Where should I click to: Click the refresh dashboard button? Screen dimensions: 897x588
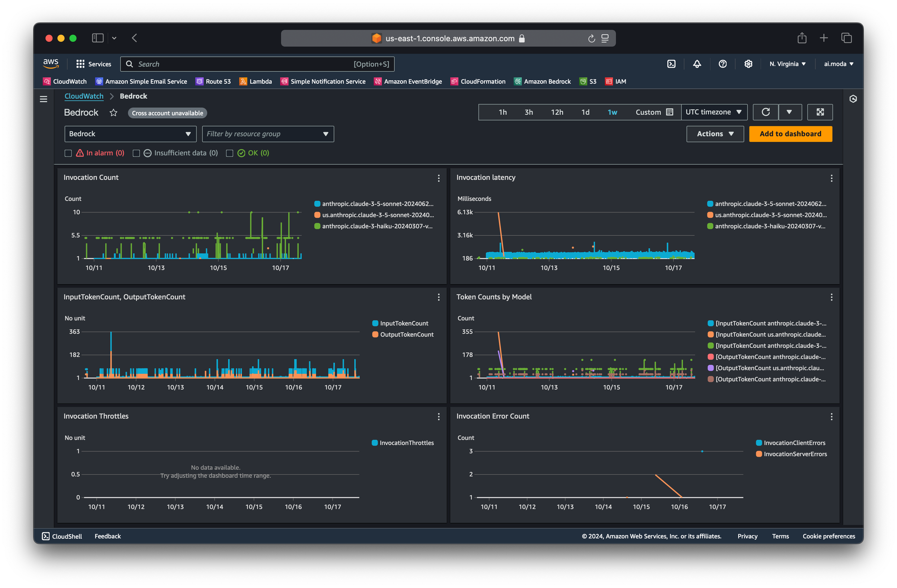click(x=766, y=112)
